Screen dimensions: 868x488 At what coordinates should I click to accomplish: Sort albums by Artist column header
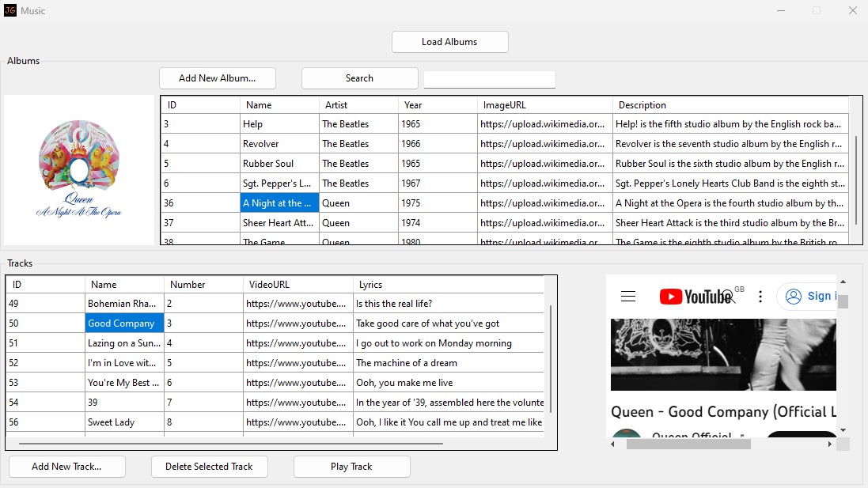coord(358,105)
